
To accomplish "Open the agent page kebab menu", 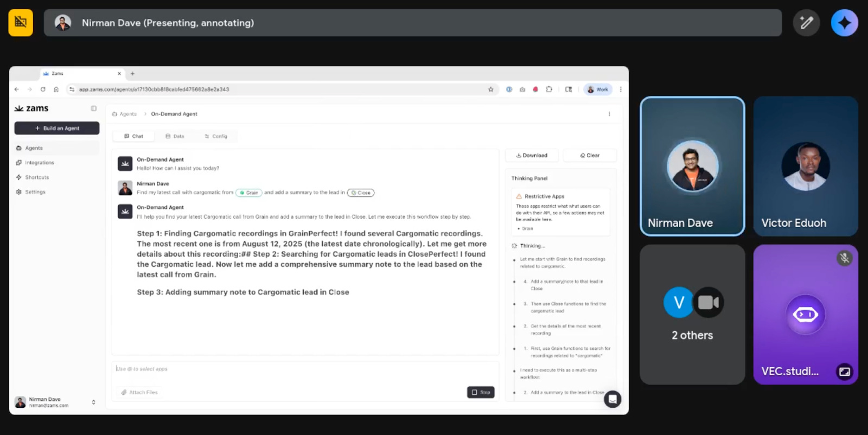I will 609,114.
